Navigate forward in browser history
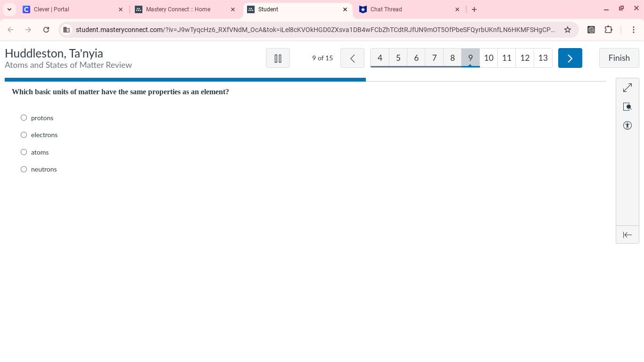The width and height of the screenshot is (644, 362). [x=28, y=30]
